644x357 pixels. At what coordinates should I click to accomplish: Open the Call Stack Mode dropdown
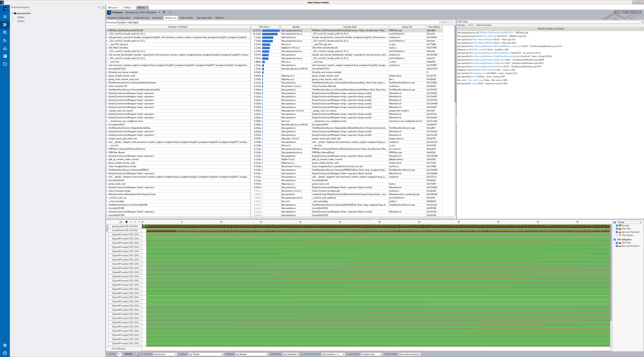[x=333, y=354]
